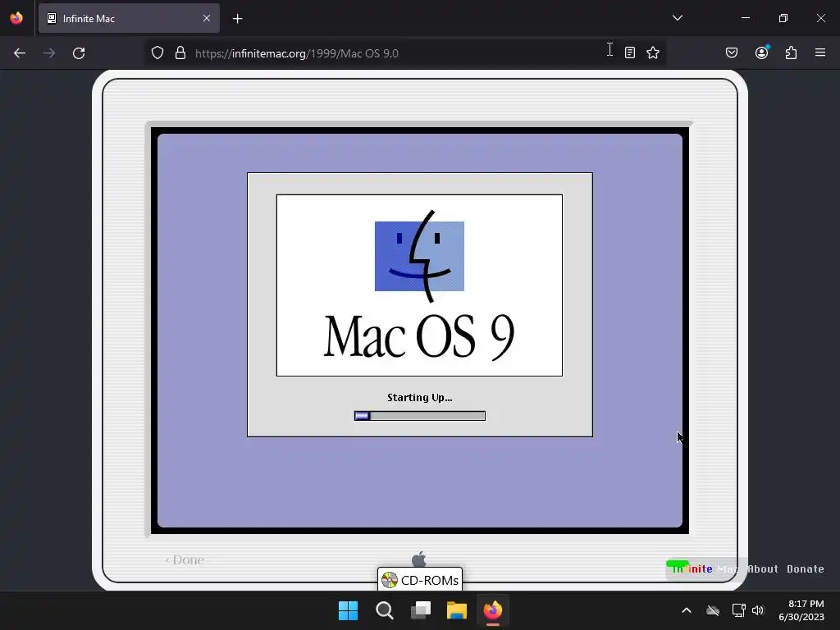
Task: Select the Infinite Mac tab
Action: (129, 18)
